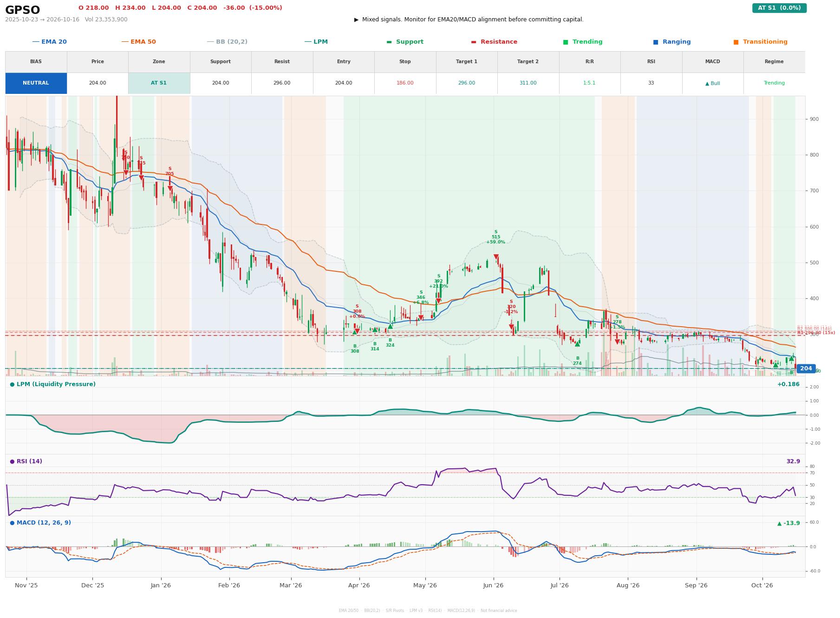Click the current price tag 204

[x=806, y=368]
